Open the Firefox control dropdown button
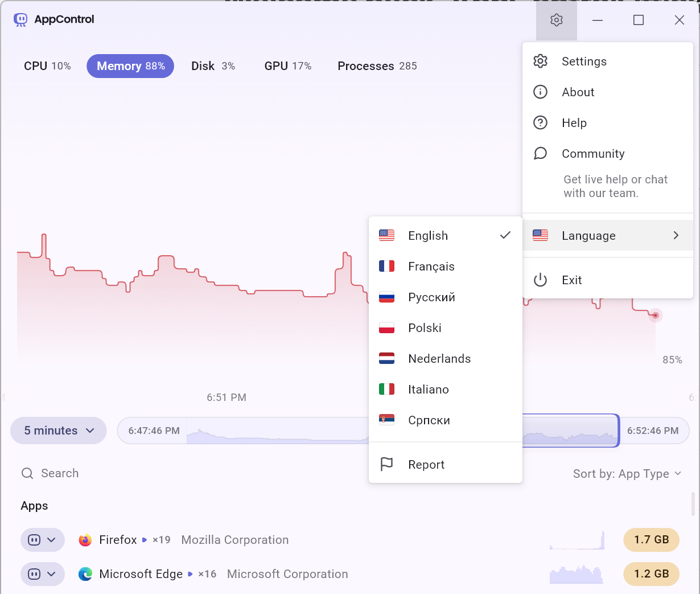 [43, 540]
